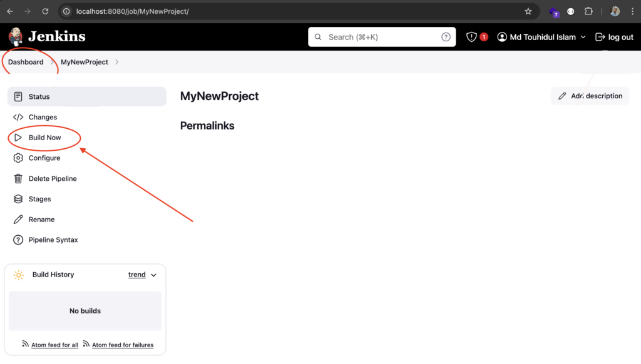Click the forward navigation arrow

28,11
